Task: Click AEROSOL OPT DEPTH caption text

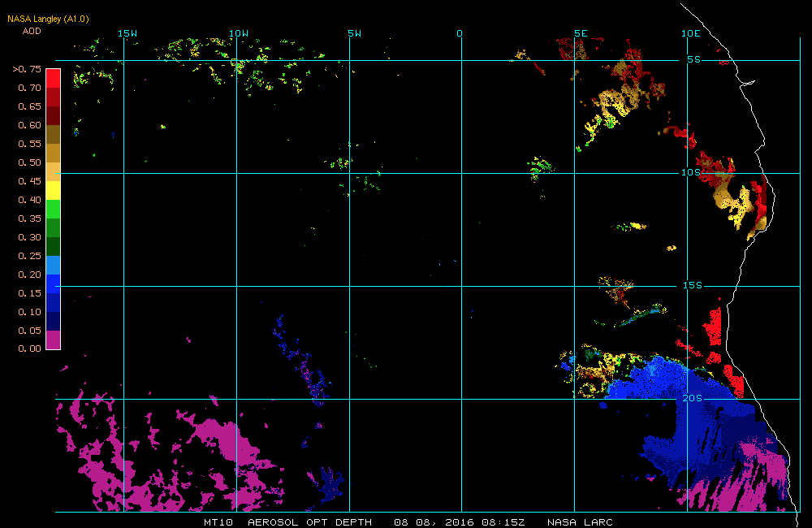Action: (309, 522)
